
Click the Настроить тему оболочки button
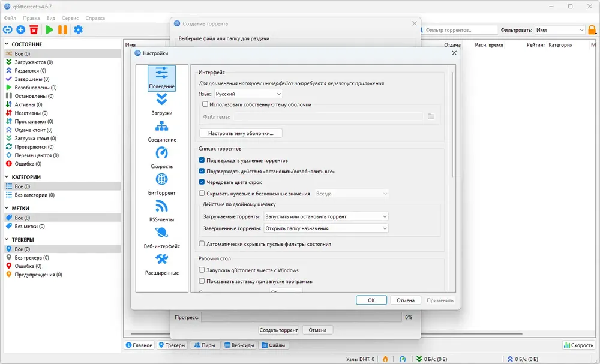(x=241, y=133)
